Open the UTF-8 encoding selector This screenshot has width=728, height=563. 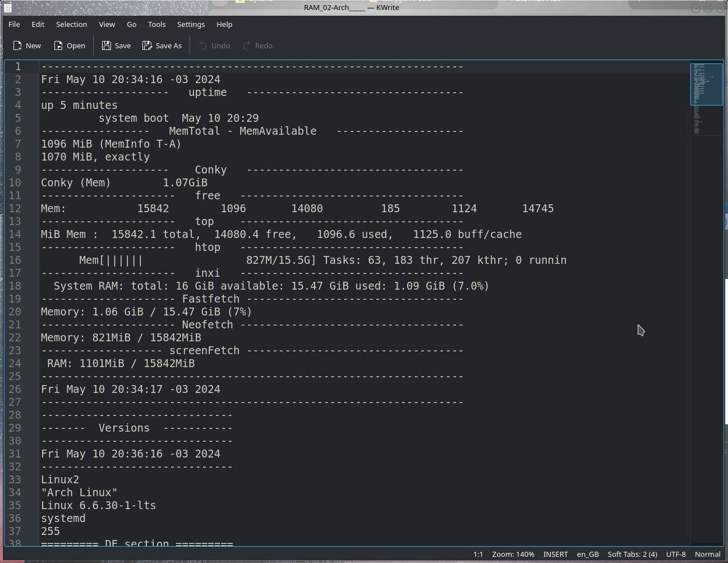(675, 554)
